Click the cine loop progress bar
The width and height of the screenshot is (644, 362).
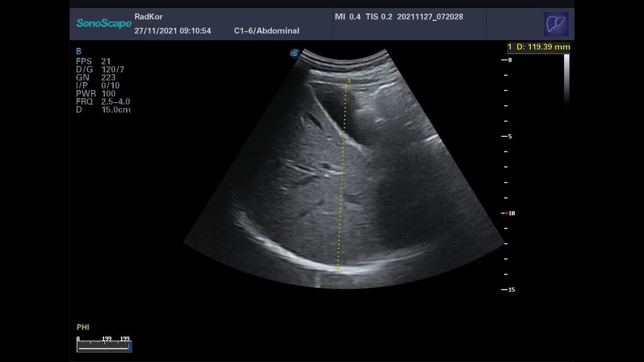click(x=104, y=347)
